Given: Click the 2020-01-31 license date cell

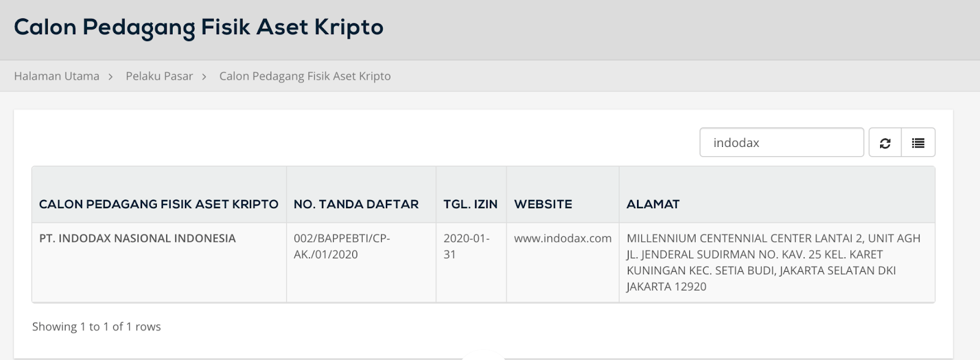Looking at the screenshot, I should (466, 246).
